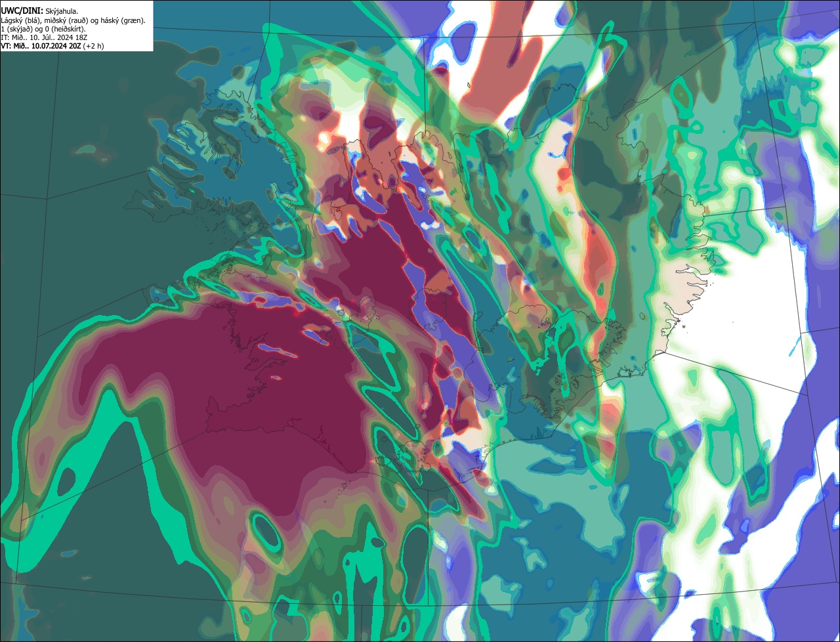Select the 'Lágský (blá), miðský (rauð)' legend line

click(73, 20)
